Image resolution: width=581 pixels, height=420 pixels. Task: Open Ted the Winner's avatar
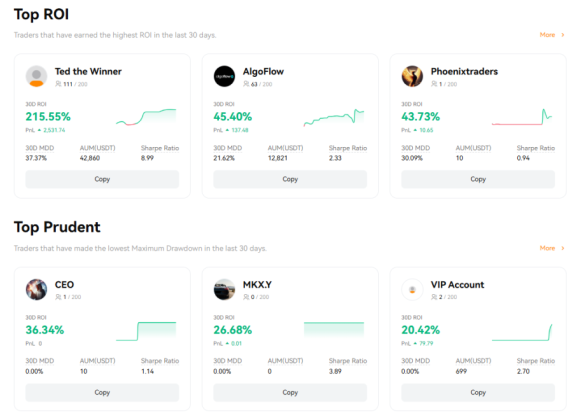(x=36, y=76)
